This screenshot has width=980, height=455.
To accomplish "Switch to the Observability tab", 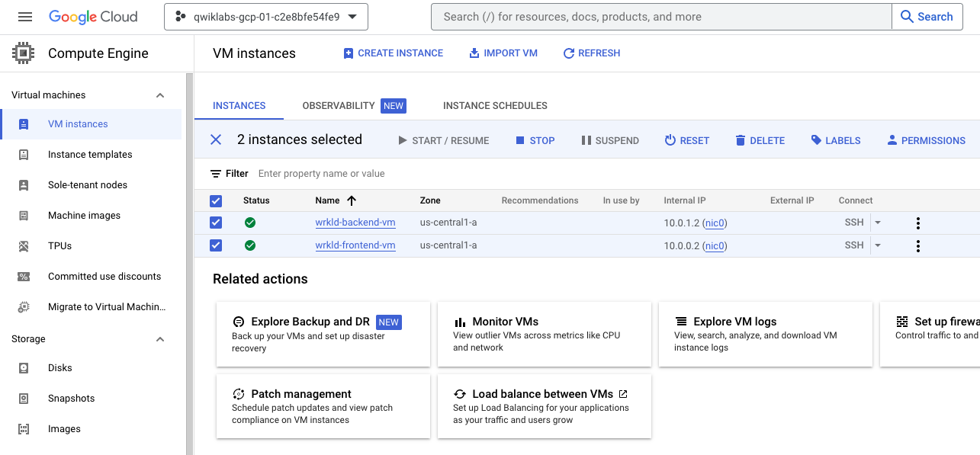I will [x=354, y=106].
